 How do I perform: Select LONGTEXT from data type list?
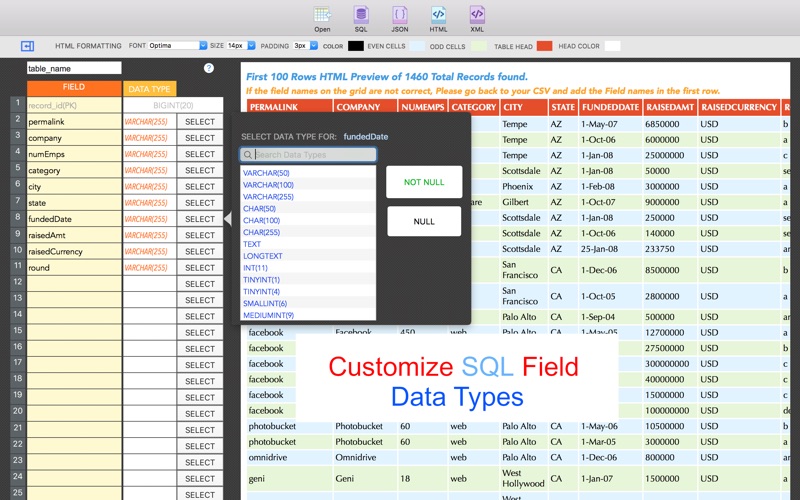point(308,256)
